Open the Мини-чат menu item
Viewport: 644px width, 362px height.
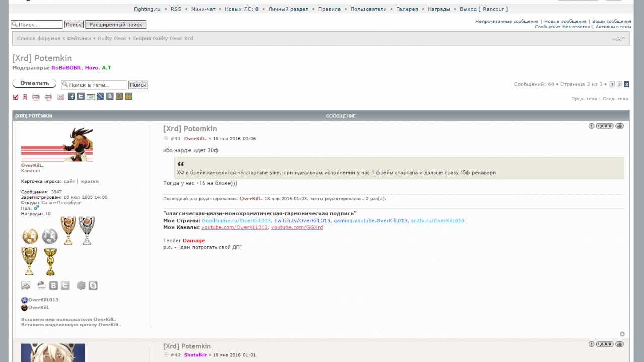coord(203,9)
